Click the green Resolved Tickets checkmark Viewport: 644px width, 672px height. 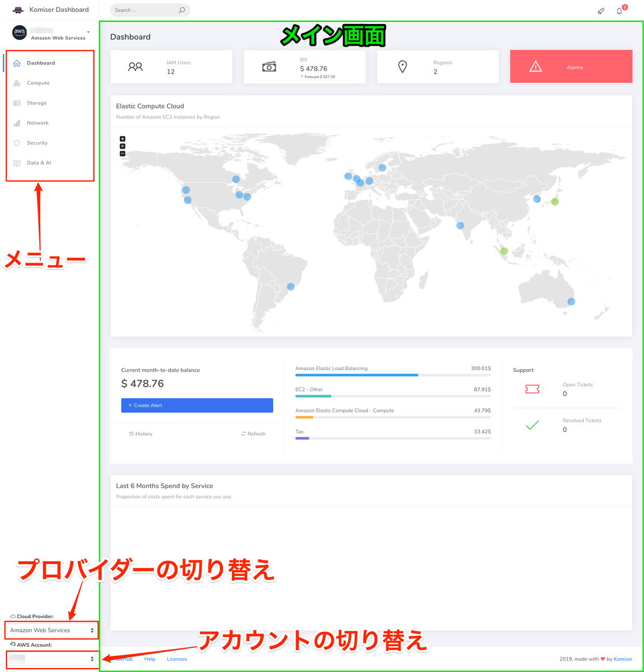pyautogui.click(x=533, y=425)
